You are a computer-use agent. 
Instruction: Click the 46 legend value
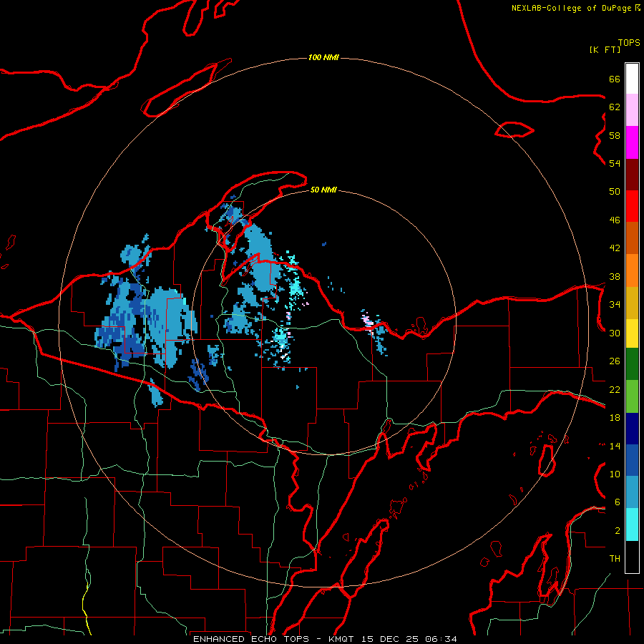pyautogui.click(x=615, y=220)
